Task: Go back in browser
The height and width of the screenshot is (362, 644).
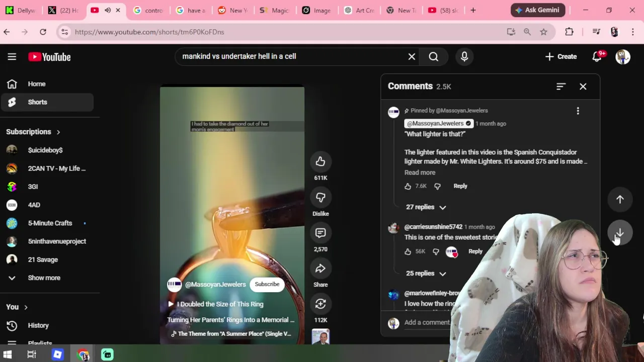Action: (7, 32)
